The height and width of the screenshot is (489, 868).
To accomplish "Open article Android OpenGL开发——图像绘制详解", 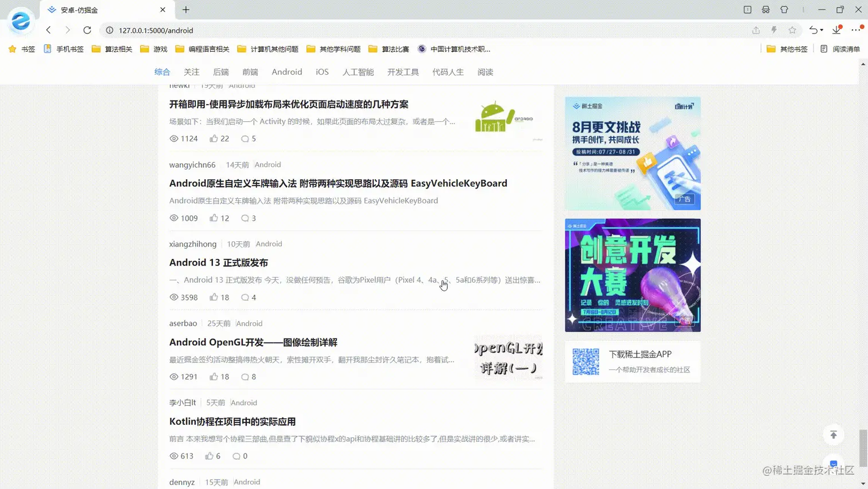I will click(x=253, y=342).
